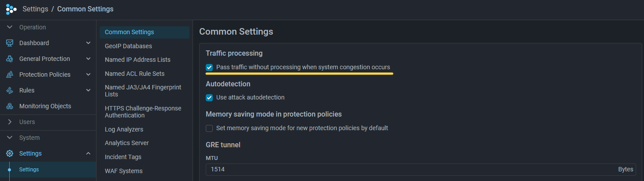Image resolution: width=644 pixels, height=181 pixels.
Task: Select Named IP Address Lists
Action: pos(137,60)
